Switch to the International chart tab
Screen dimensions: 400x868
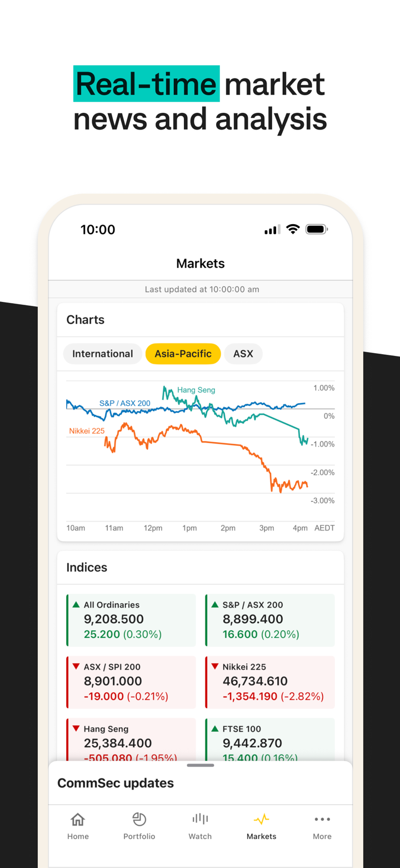(103, 354)
